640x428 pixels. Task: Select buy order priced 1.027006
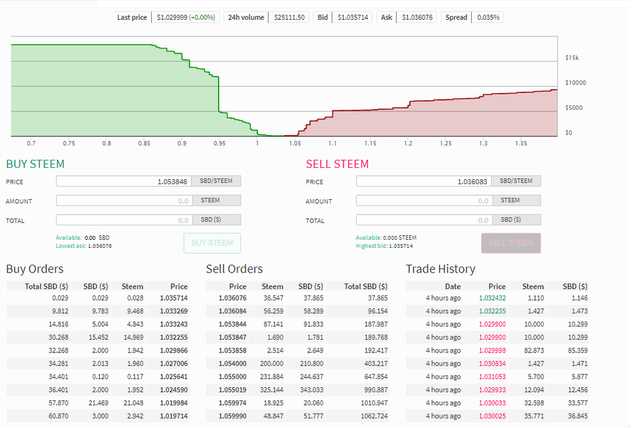[x=98, y=364]
